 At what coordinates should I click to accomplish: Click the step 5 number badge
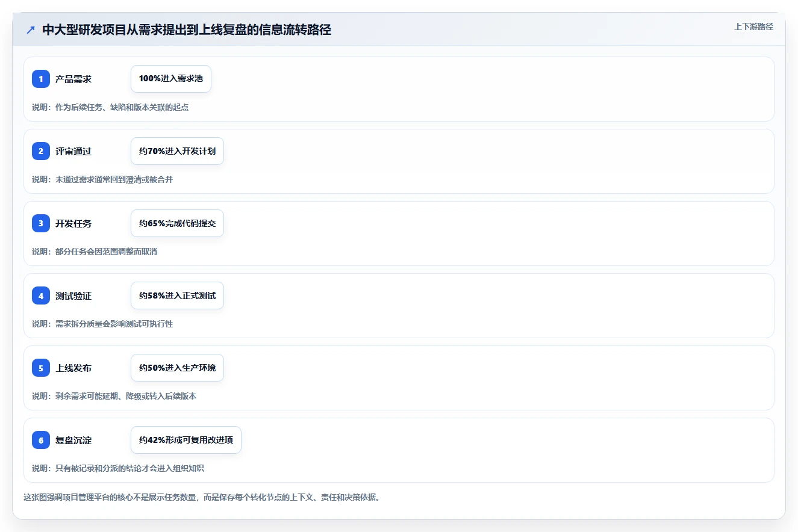[x=41, y=368]
